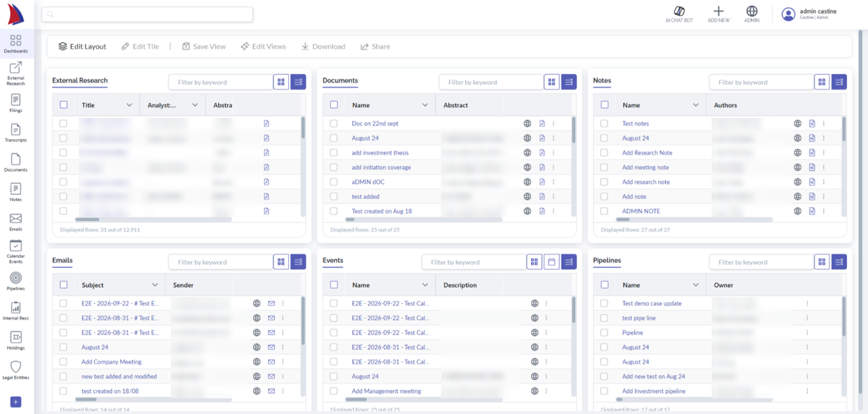Open Transcripts from the sidebar
The height and width of the screenshot is (414, 868).
coord(16,133)
